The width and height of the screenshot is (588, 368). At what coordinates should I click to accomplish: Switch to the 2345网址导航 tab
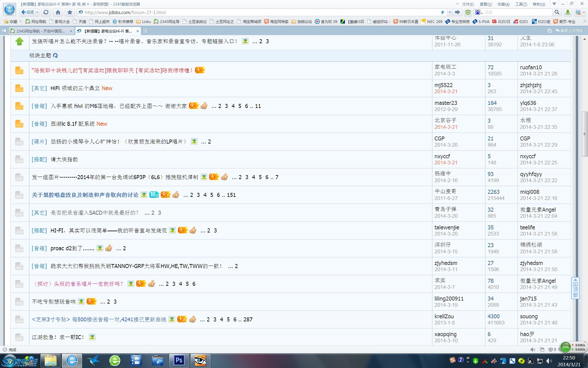(40, 31)
